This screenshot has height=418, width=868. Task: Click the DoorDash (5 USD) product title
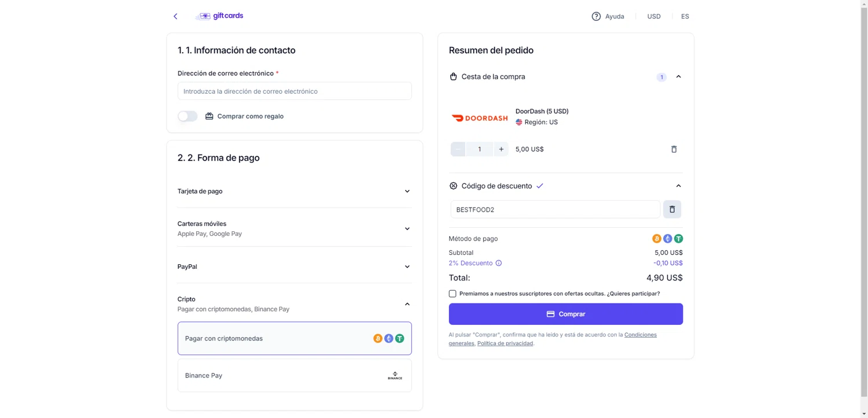(542, 111)
